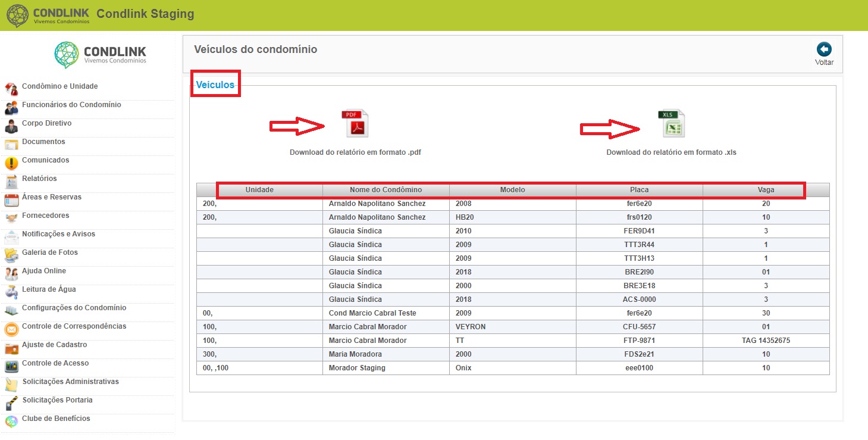Select the plate cell FER9D41
The height and width of the screenshot is (440, 868).
(640, 231)
